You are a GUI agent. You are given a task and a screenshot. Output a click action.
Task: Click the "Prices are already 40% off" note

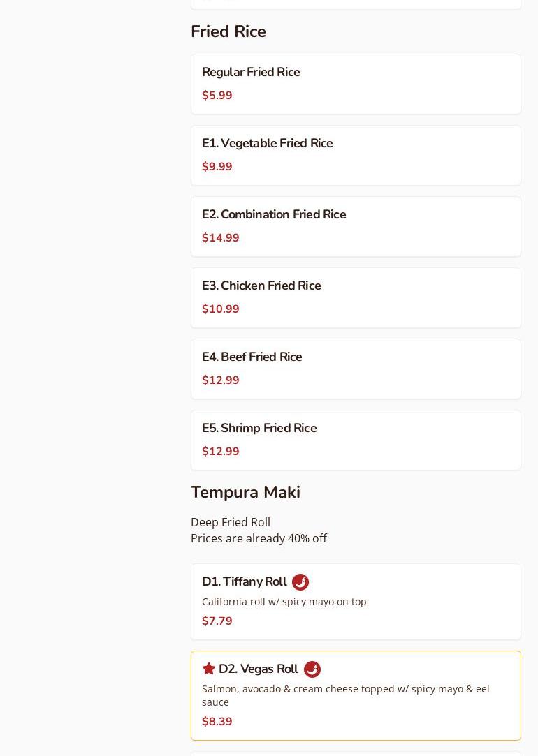point(259,538)
